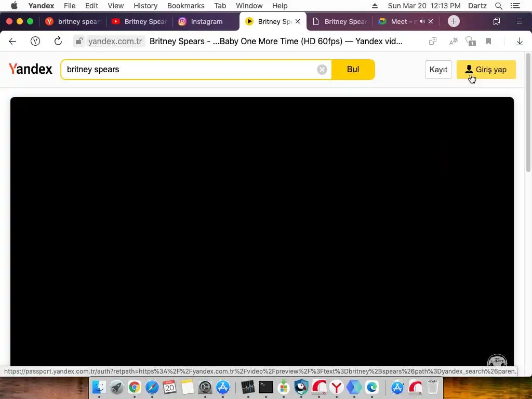Click the black video player area
The image size is (532, 399).
(262, 231)
